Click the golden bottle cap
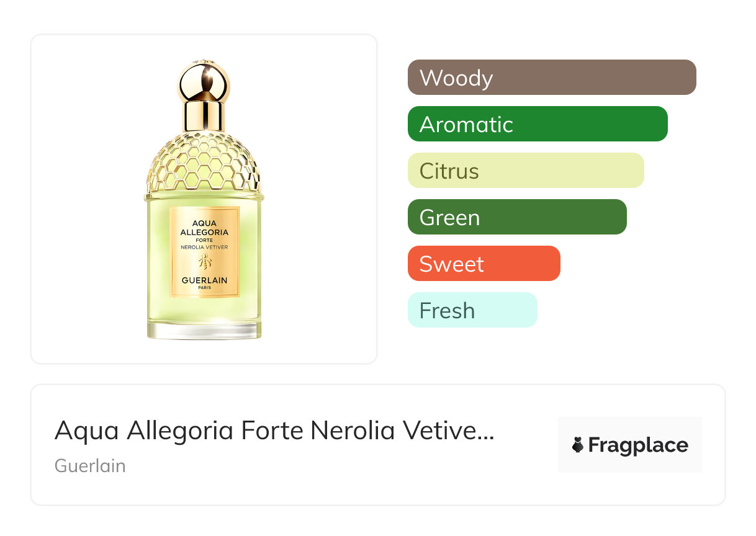This screenshot has height=536, width=756. [x=204, y=84]
